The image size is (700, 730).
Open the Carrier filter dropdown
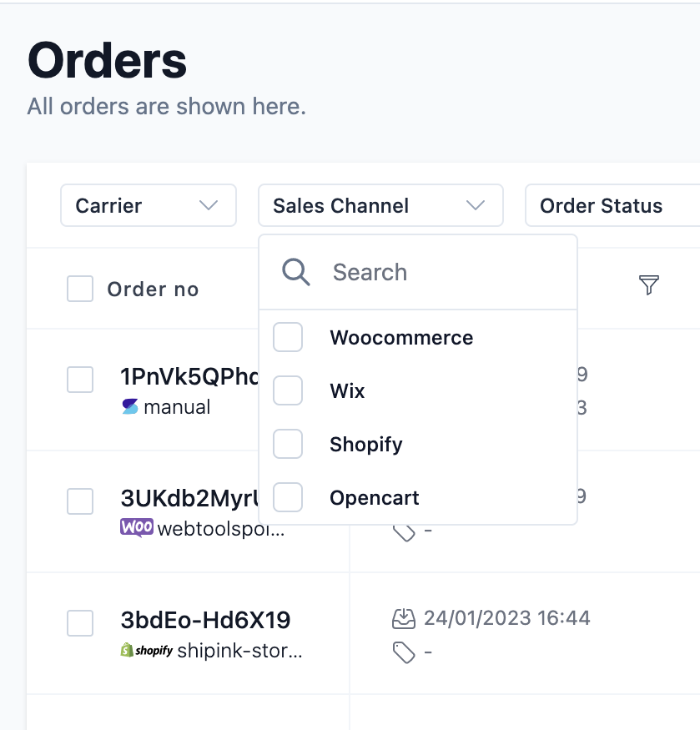pos(148,205)
